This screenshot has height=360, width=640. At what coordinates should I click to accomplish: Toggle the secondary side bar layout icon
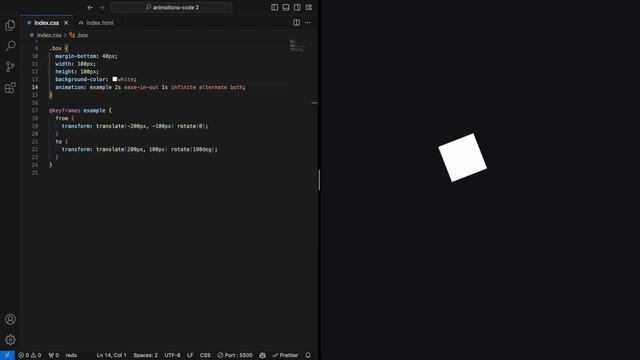tap(298, 7)
